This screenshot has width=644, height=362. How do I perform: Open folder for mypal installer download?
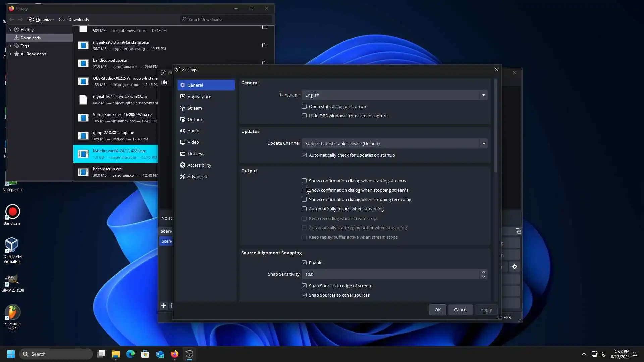(265, 45)
